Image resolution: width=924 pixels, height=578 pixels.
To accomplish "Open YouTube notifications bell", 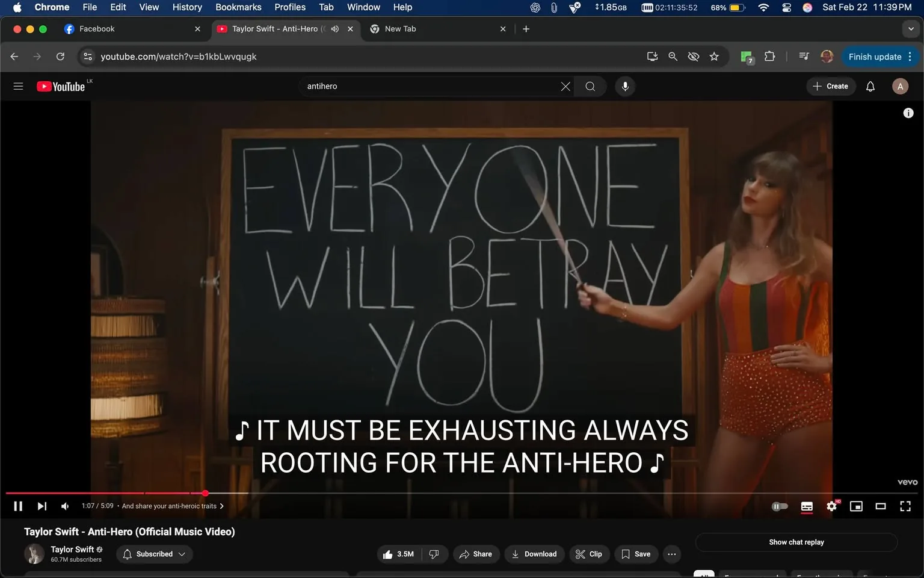I will (870, 86).
